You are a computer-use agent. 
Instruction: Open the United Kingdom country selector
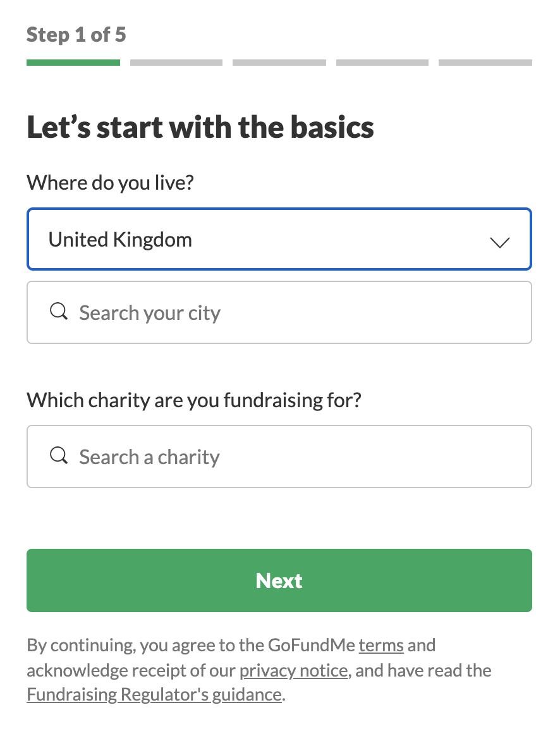(x=279, y=239)
